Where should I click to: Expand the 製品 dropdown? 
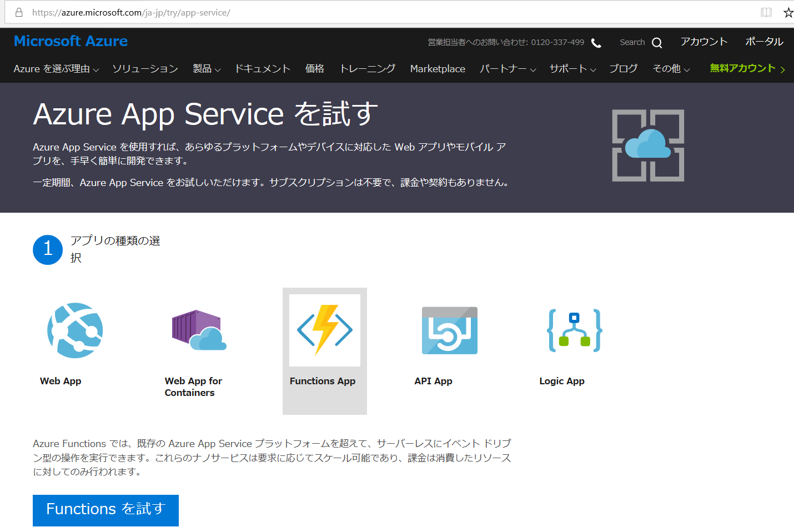point(207,69)
